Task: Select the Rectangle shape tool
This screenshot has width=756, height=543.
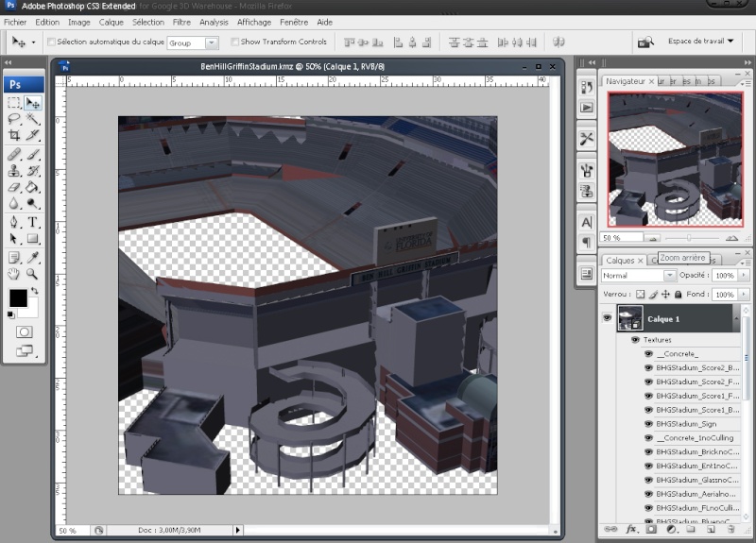Action: click(33, 239)
